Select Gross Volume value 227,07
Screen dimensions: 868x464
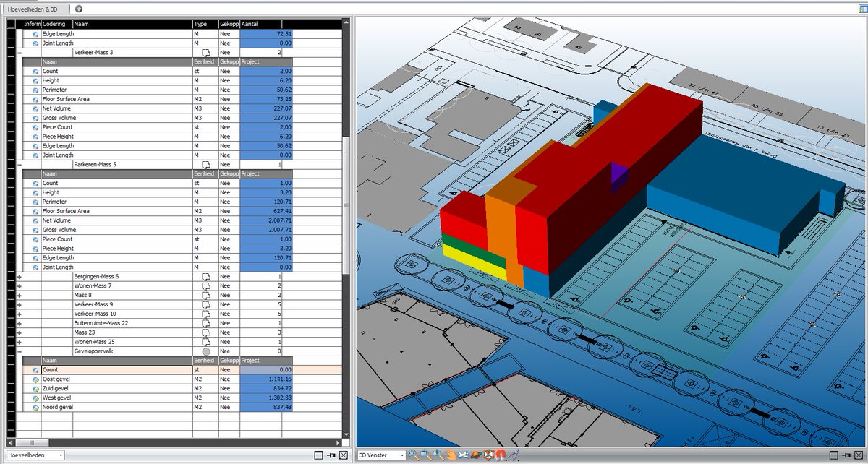[266, 118]
